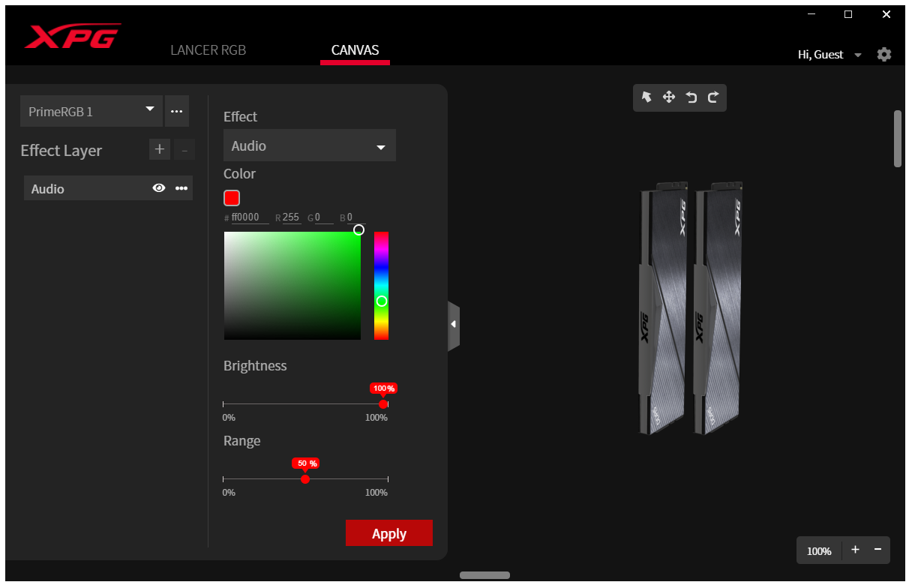The width and height of the screenshot is (912, 588).
Task: Click the red color swatch
Action: pos(232,198)
